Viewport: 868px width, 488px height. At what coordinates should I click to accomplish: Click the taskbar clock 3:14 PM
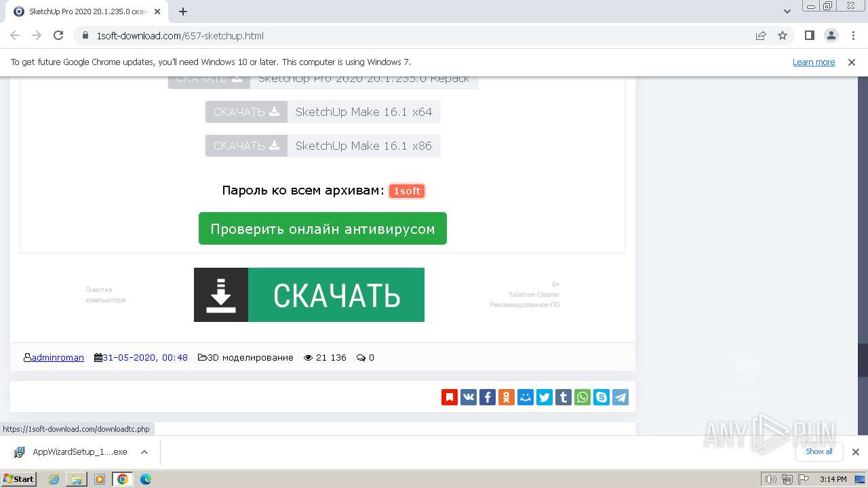(833, 479)
